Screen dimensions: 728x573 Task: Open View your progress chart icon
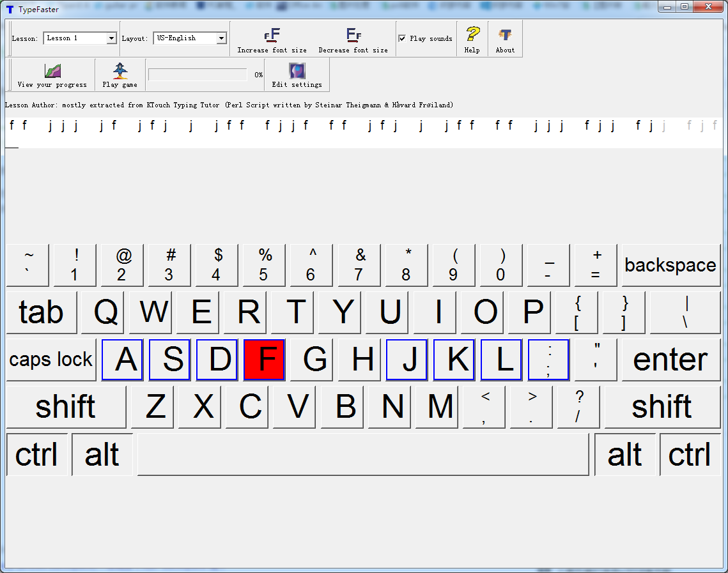52,71
